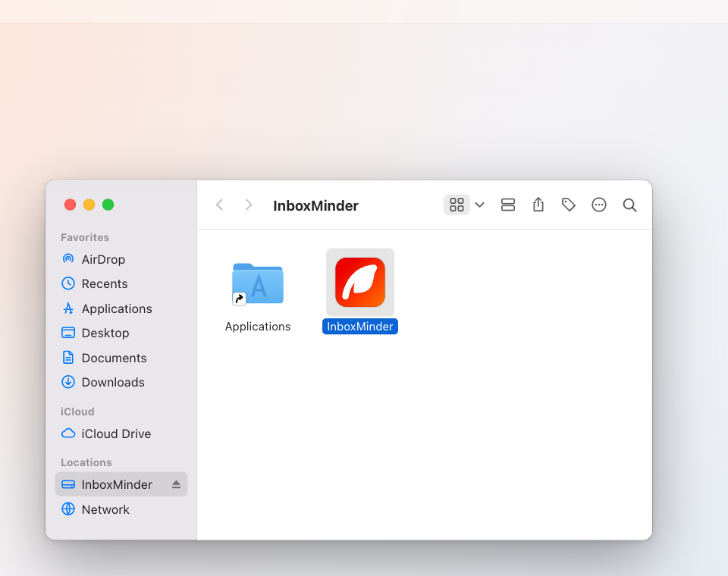The height and width of the screenshot is (576, 728).
Task: Open Downloads from the sidebar
Action: pos(121,382)
